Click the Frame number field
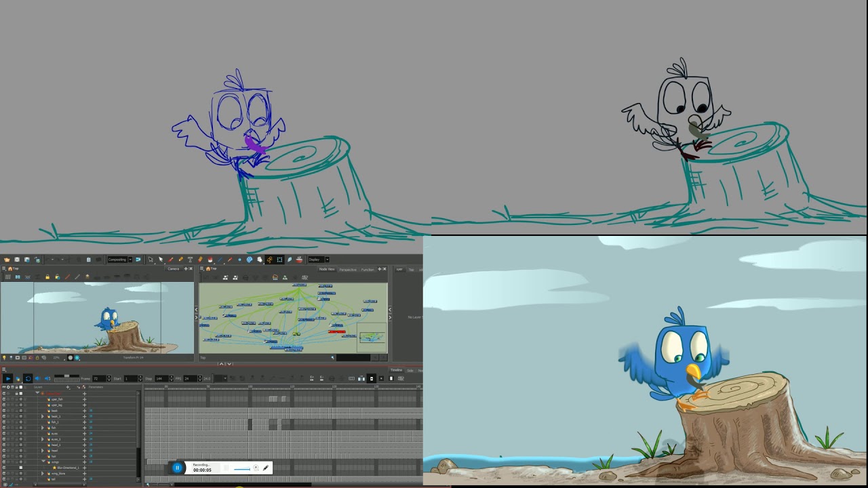The width and height of the screenshot is (868, 488). click(x=100, y=379)
